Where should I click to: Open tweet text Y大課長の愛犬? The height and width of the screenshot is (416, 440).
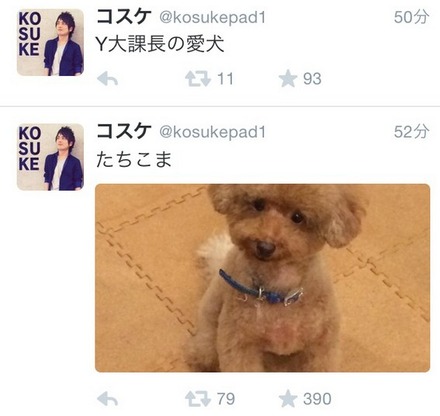[x=159, y=44]
